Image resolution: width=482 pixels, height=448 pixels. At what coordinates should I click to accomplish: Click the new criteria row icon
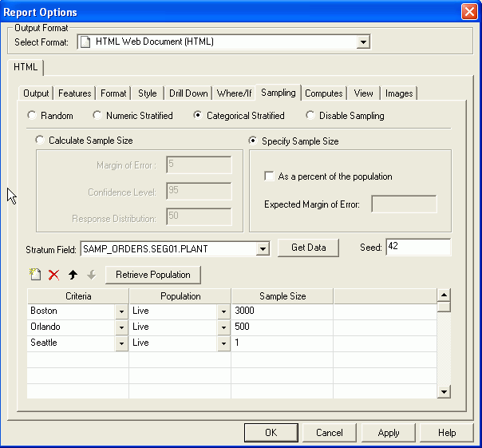(x=35, y=274)
